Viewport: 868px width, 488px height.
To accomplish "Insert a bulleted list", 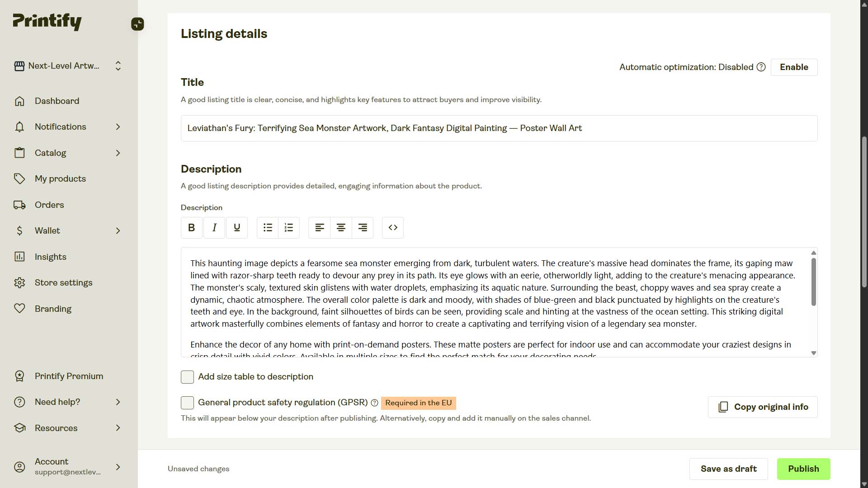I will click(x=267, y=228).
